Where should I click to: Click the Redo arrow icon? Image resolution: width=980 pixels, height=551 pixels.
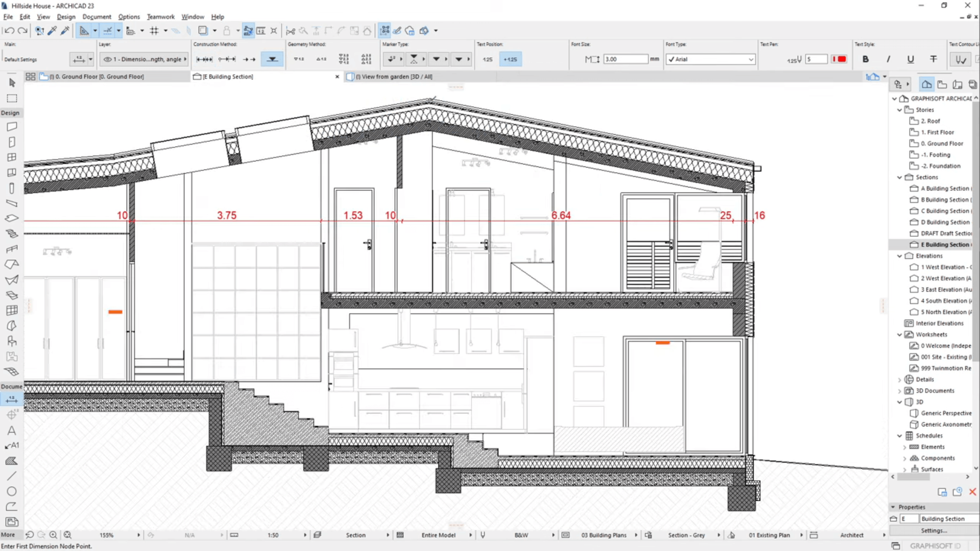click(x=22, y=31)
